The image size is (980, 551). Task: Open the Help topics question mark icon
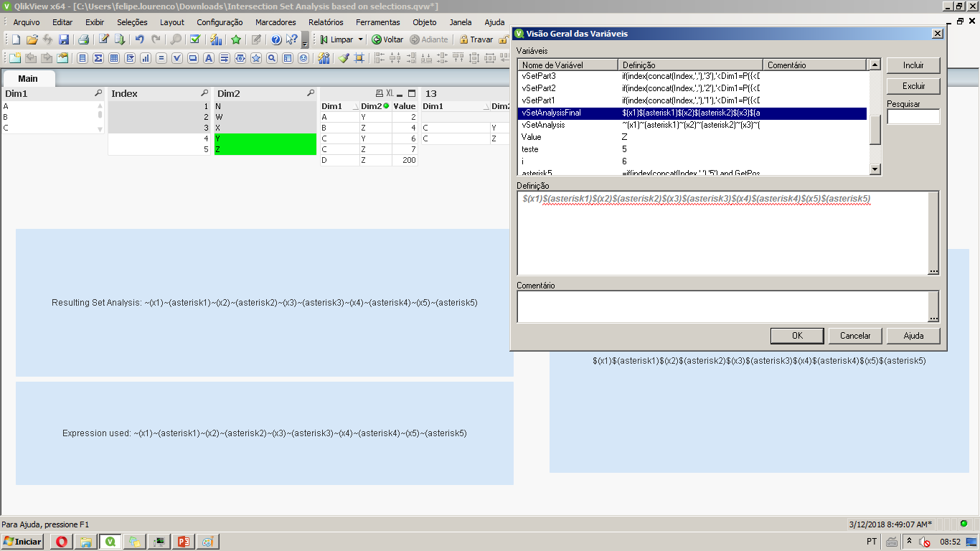[276, 39]
